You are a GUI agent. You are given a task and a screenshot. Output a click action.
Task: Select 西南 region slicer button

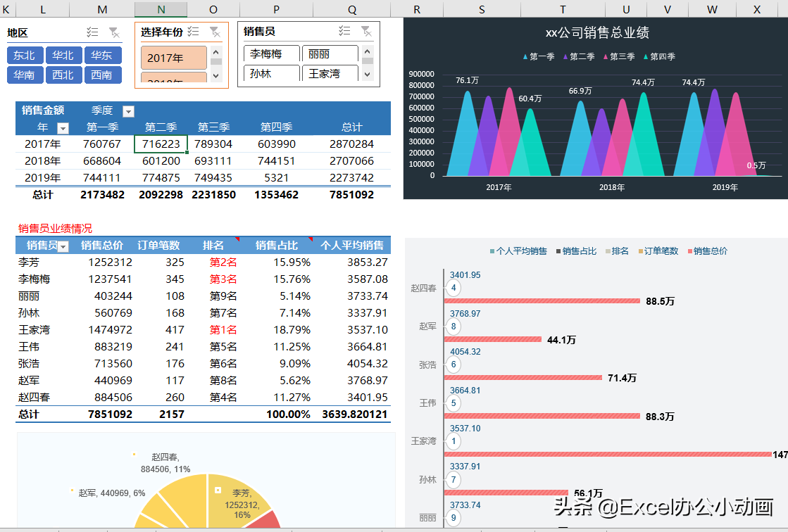103,75
